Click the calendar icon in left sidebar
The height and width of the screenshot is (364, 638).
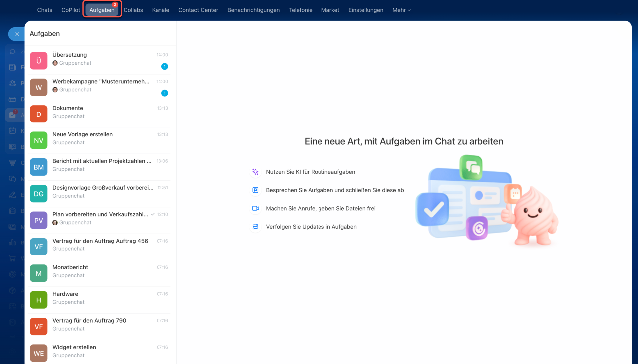point(13,131)
